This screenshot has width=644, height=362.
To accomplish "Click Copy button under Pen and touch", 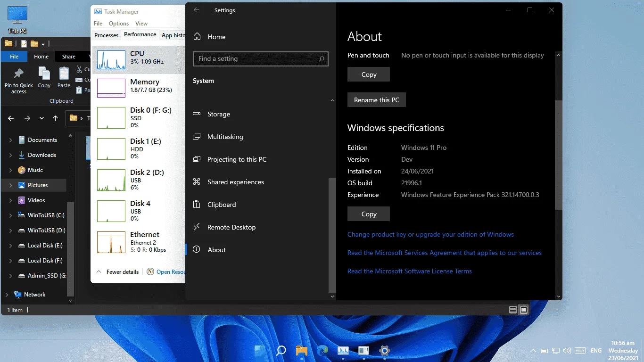I will tap(369, 74).
